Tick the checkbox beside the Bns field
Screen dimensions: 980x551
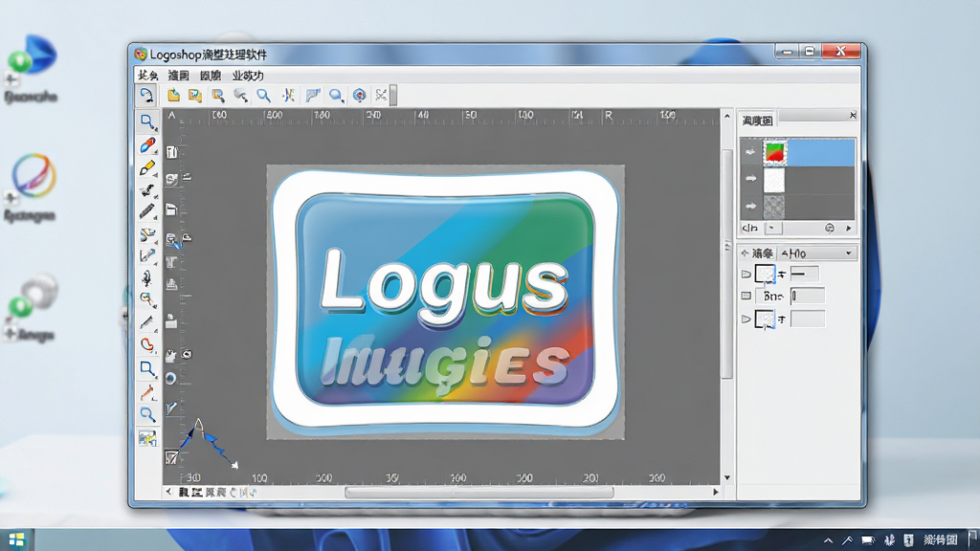pyautogui.click(x=746, y=296)
